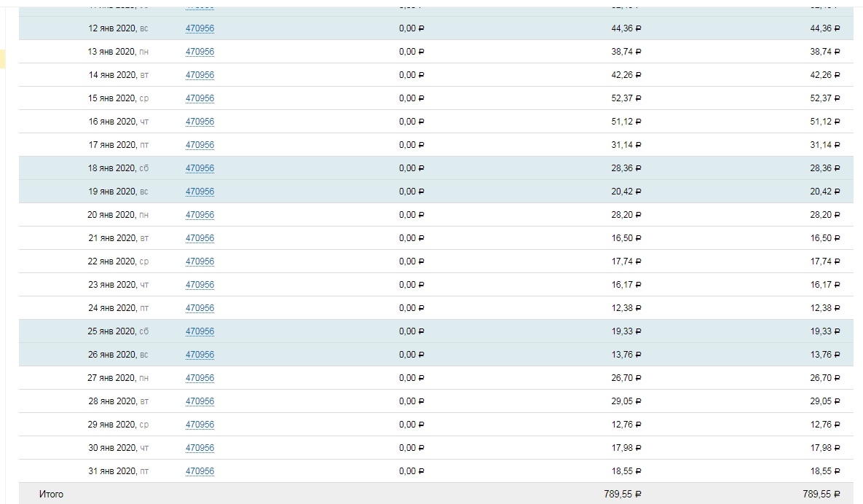Click the 0,00 ₽ cell for 27 янв 2020
The width and height of the screenshot is (863, 504).
411,378
